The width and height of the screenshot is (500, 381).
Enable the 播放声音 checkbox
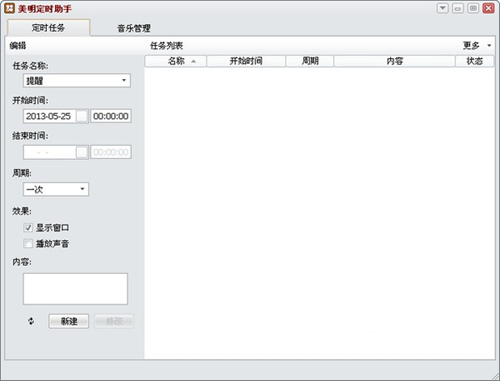coord(28,244)
